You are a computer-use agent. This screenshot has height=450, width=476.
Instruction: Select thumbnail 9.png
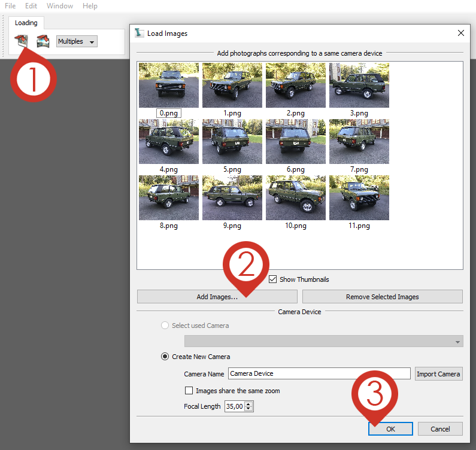[x=232, y=197]
